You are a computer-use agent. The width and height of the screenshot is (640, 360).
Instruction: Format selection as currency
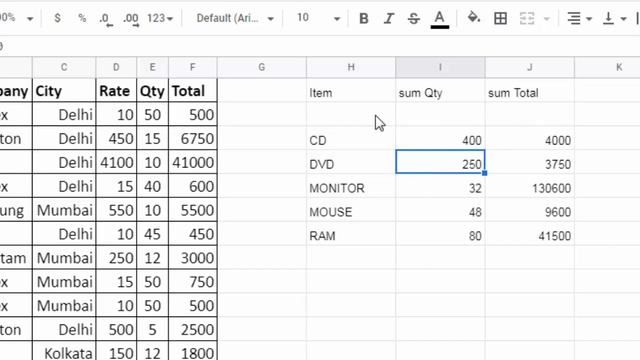[57, 18]
